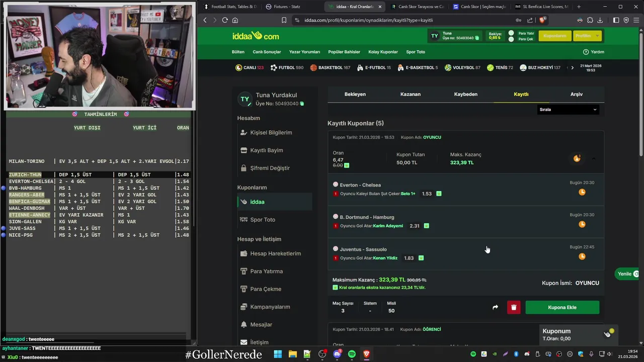644x362 pixels.
Task: Open Canlı Sonuçlar menu item
Action: 267,52
